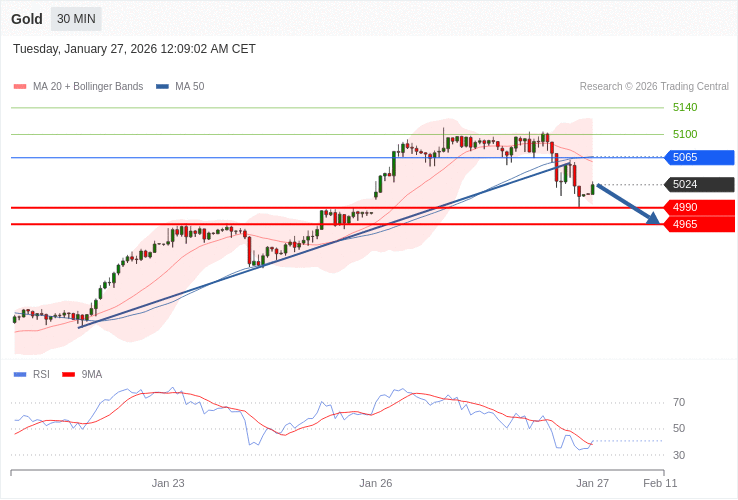Viewport: 738px width, 500px height.
Task: Click the Research © 2026 Trading Central text
Action: tap(654, 87)
